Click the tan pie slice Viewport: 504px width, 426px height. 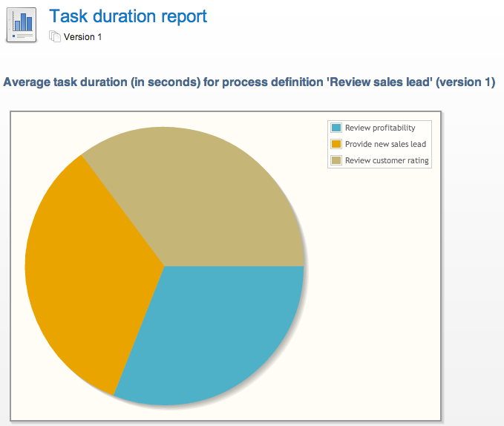click(x=200, y=193)
